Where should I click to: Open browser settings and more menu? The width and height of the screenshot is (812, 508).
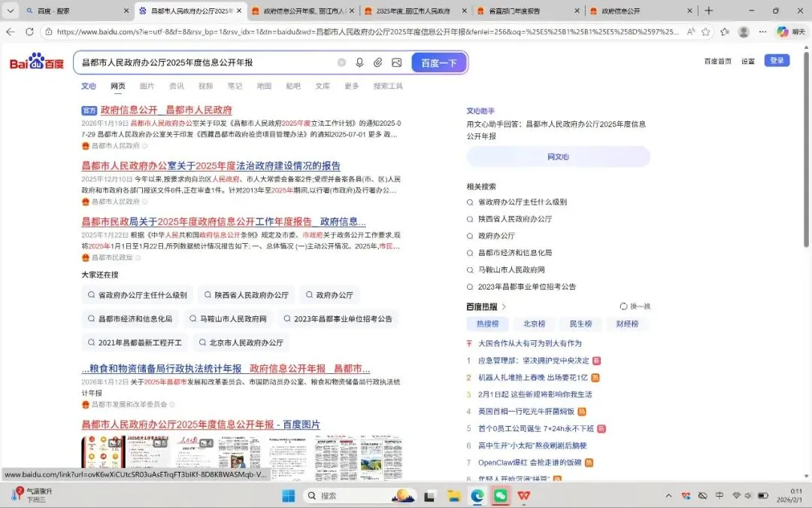pos(763,32)
